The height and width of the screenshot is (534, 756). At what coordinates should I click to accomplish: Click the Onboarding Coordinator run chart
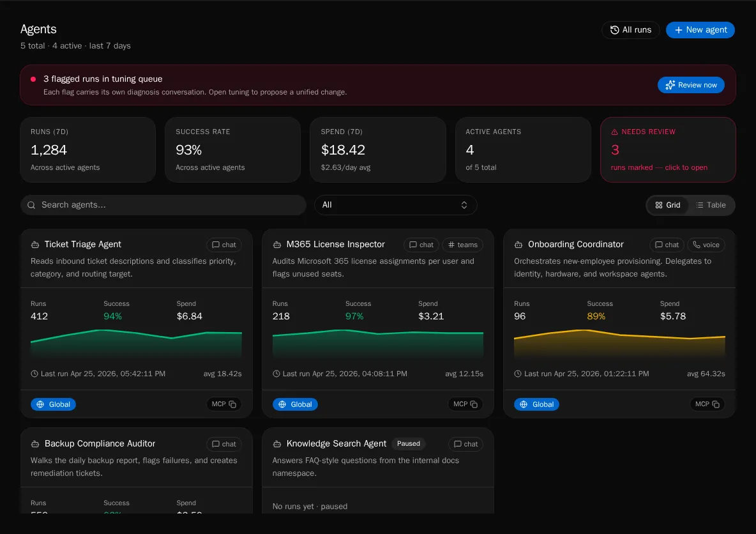click(619, 344)
